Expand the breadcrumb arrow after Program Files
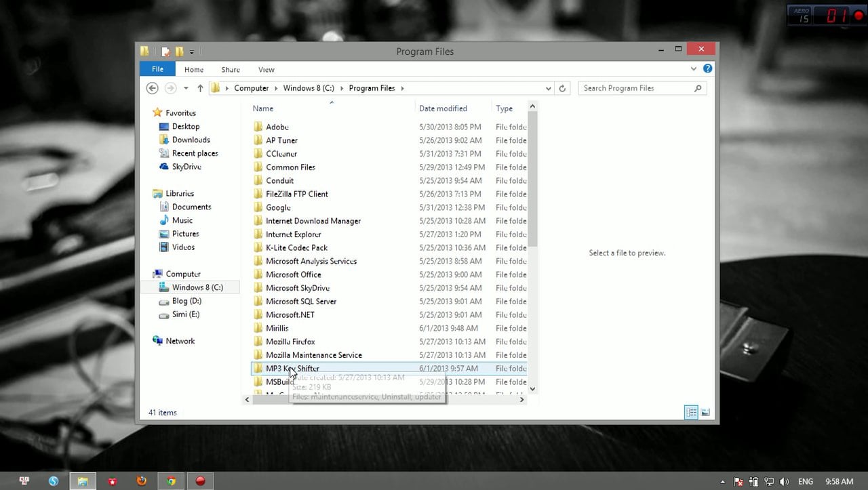 [x=402, y=88]
